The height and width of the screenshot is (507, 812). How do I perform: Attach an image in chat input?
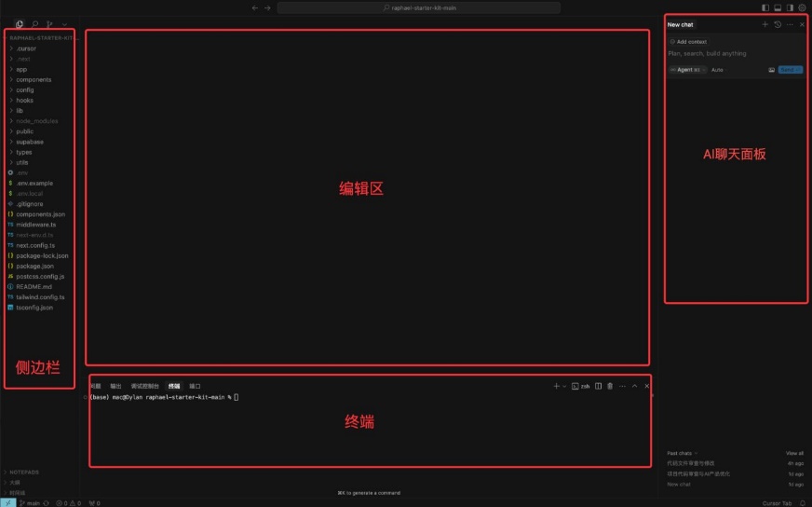point(771,70)
